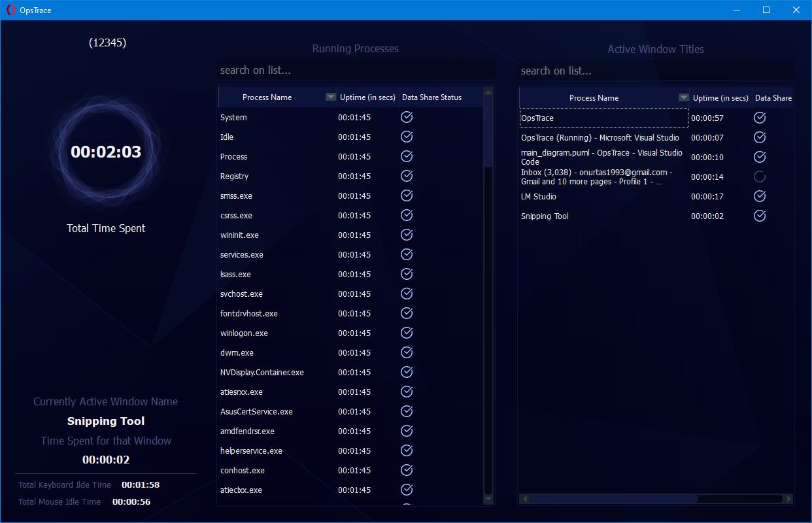Click the (12345) identifier at top left
Viewport: 812px width, 523px height.
107,42
